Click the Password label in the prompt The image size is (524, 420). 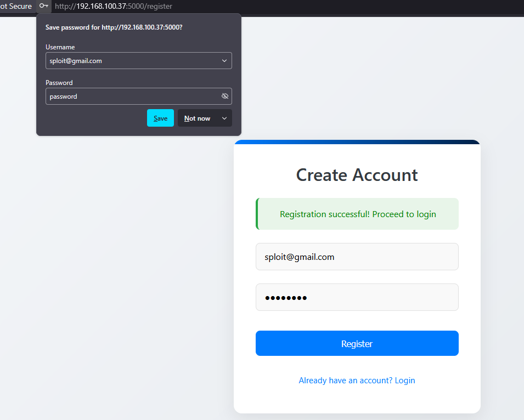(59, 83)
